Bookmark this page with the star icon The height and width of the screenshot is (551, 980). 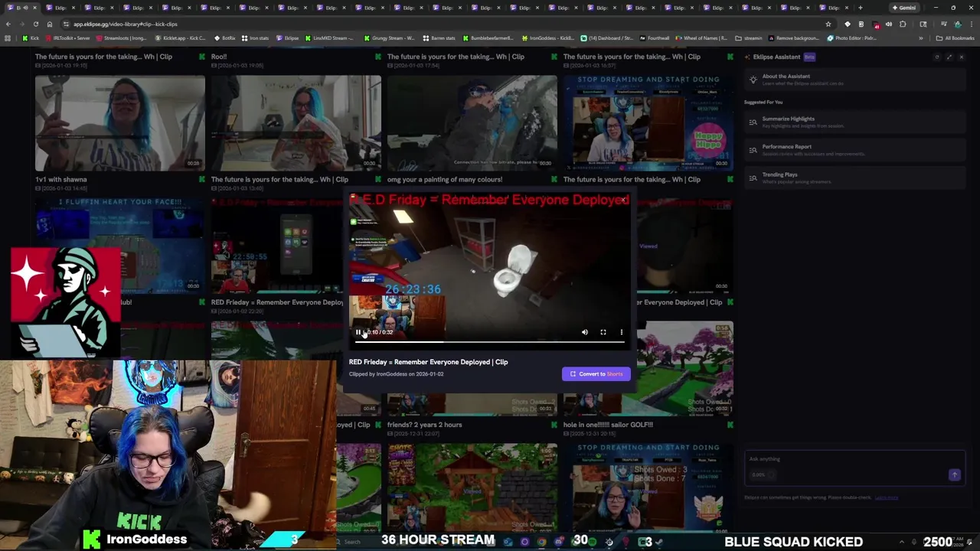click(x=828, y=24)
